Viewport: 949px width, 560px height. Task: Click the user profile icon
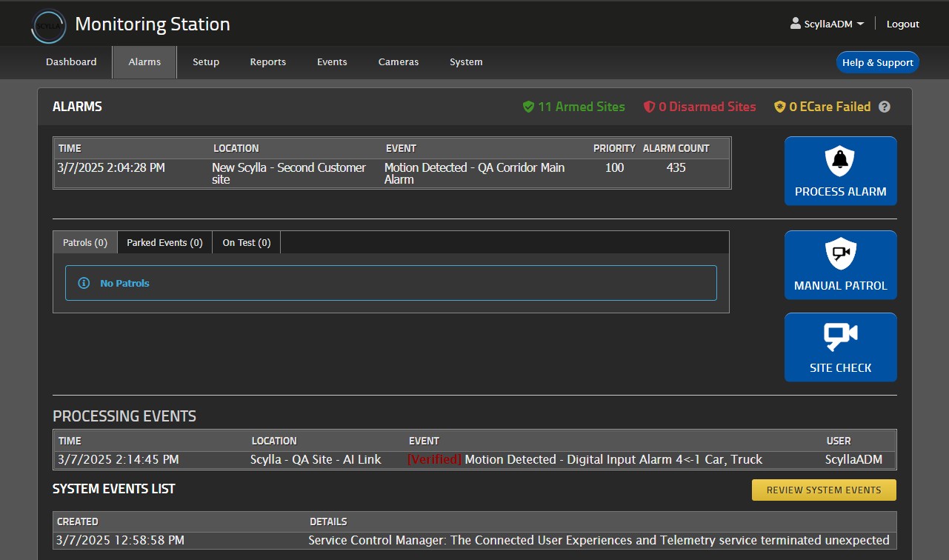pyautogui.click(x=796, y=24)
